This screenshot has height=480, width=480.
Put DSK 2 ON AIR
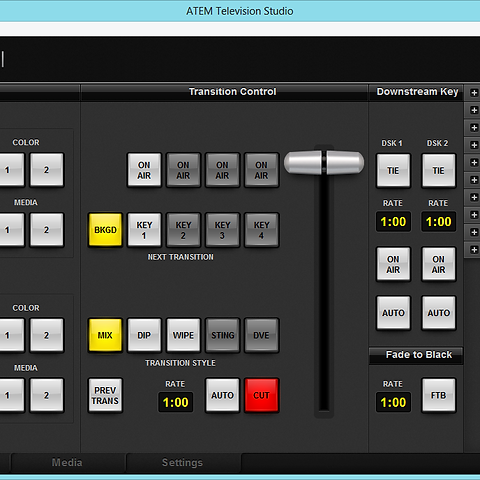[438, 264]
